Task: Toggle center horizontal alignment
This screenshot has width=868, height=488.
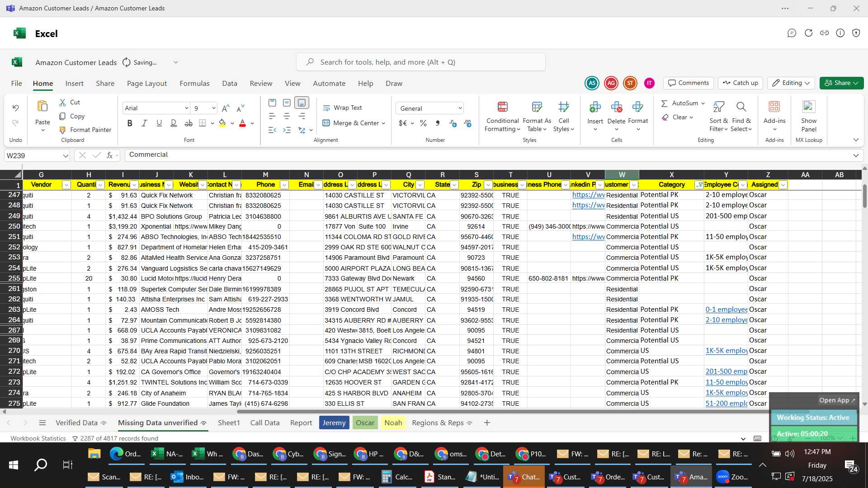Action: pos(287,116)
